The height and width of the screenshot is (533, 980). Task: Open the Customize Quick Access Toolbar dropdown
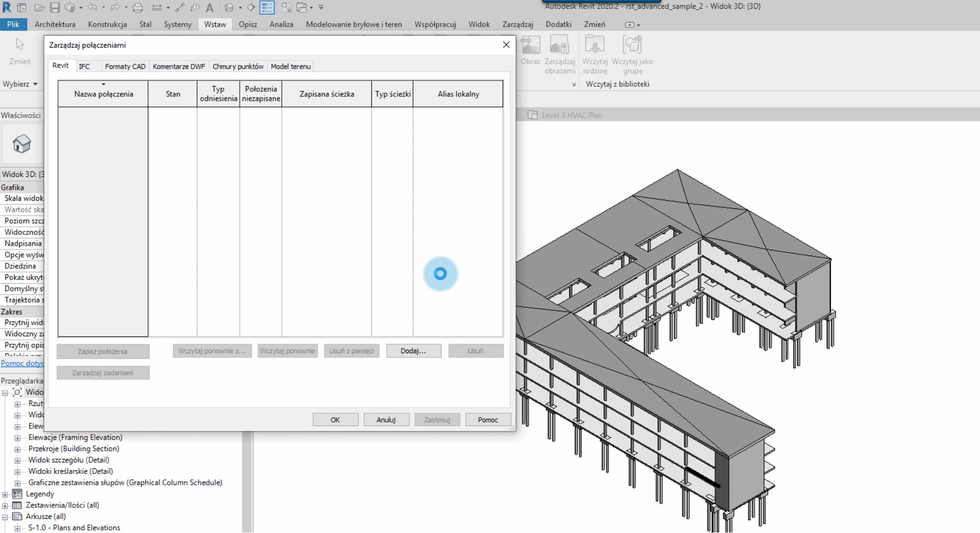click(321, 7)
